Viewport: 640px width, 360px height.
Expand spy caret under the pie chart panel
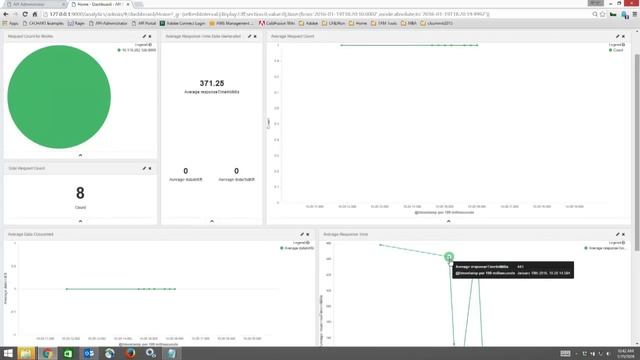click(80, 155)
